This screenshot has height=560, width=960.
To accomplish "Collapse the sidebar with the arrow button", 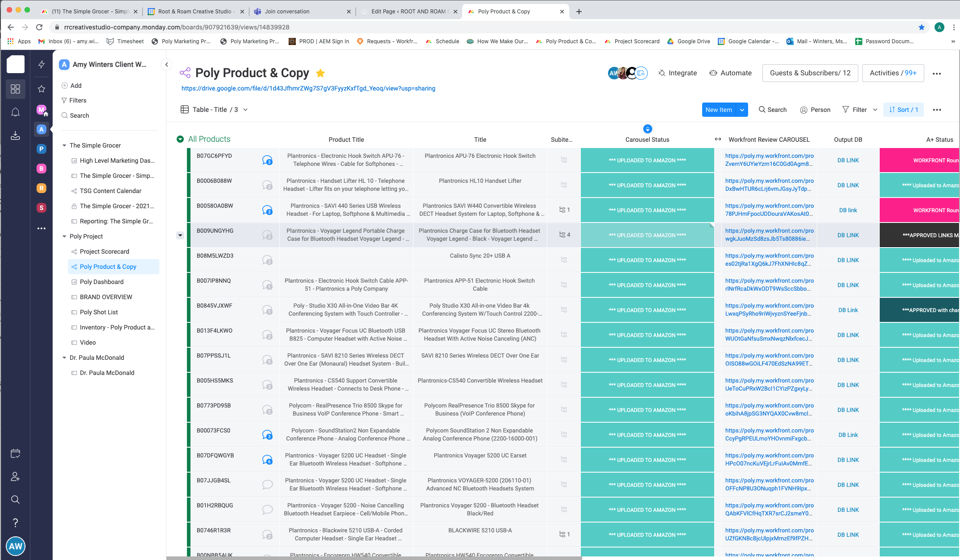I will [166, 65].
